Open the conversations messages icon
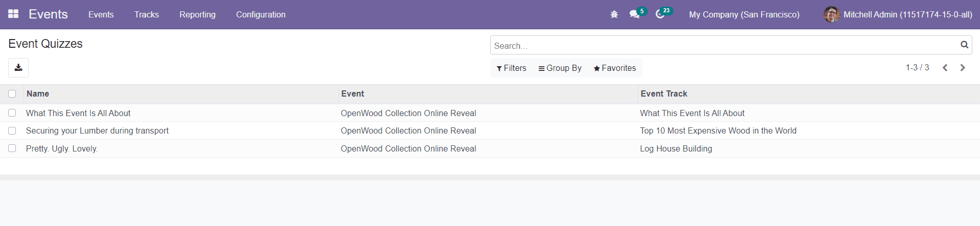The height and width of the screenshot is (226, 980). (634, 14)
